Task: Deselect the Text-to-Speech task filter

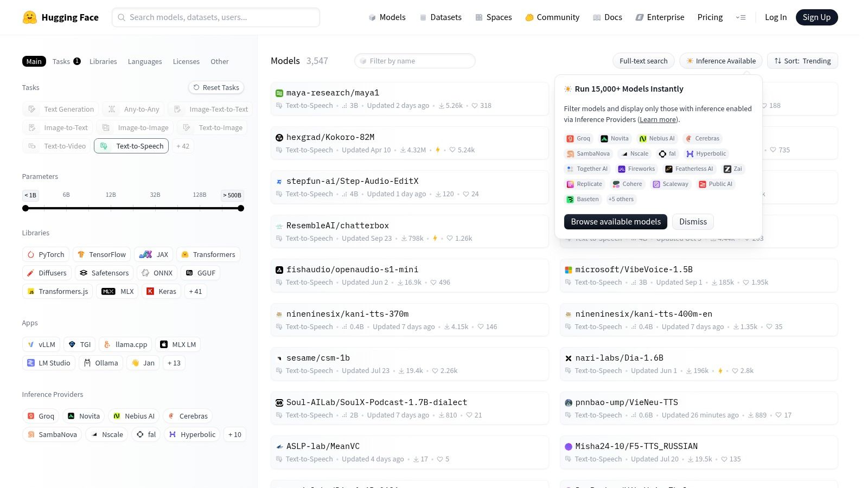Action: 131,146
